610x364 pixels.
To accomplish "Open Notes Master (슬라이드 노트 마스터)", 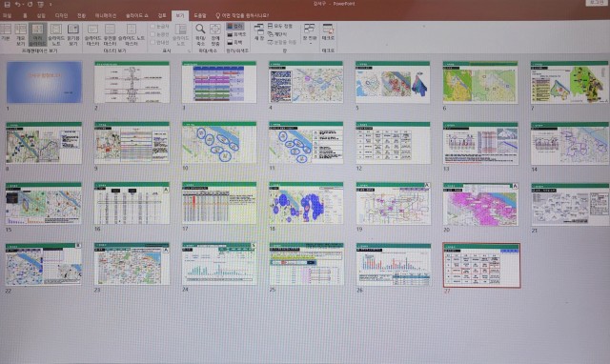I will pyautogui.click(x=132, y=34).
